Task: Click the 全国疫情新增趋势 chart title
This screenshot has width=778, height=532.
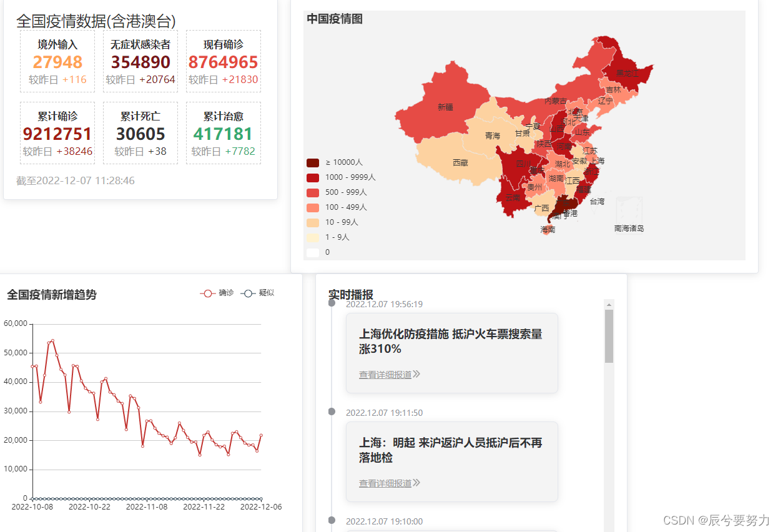Action: tap(52, 295)
